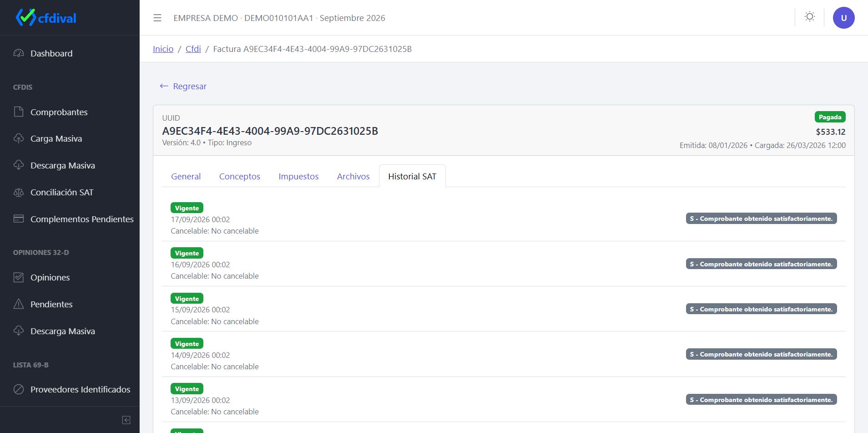Click Vigente badge for 17/09/2026 entry
The image size is (868, 433).
tap(187, 208)
